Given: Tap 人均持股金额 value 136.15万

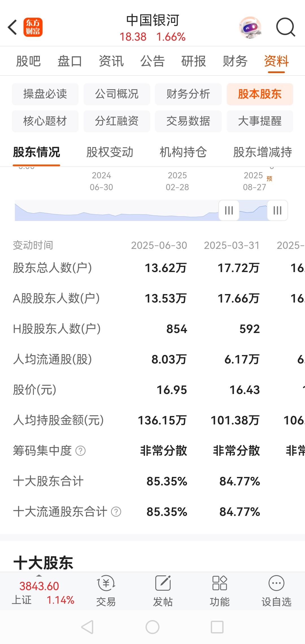Looking at the screenshot, I should [x=162, y=420].
